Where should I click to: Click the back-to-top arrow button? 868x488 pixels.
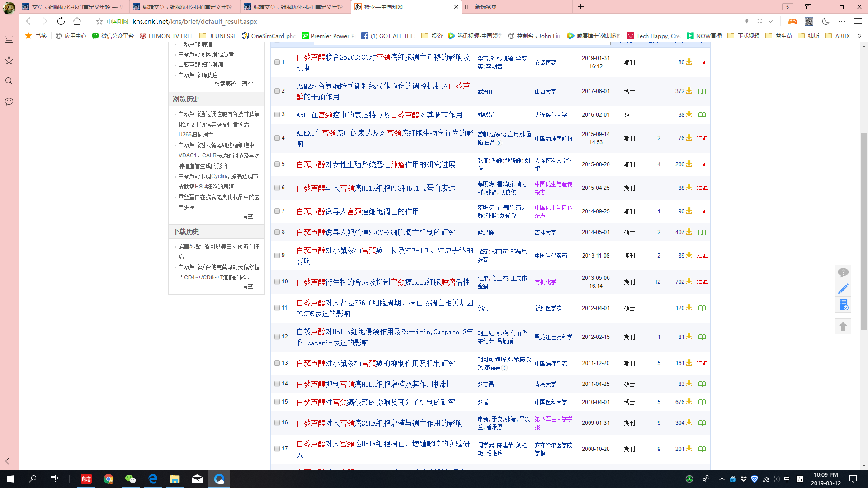(843, 326)
